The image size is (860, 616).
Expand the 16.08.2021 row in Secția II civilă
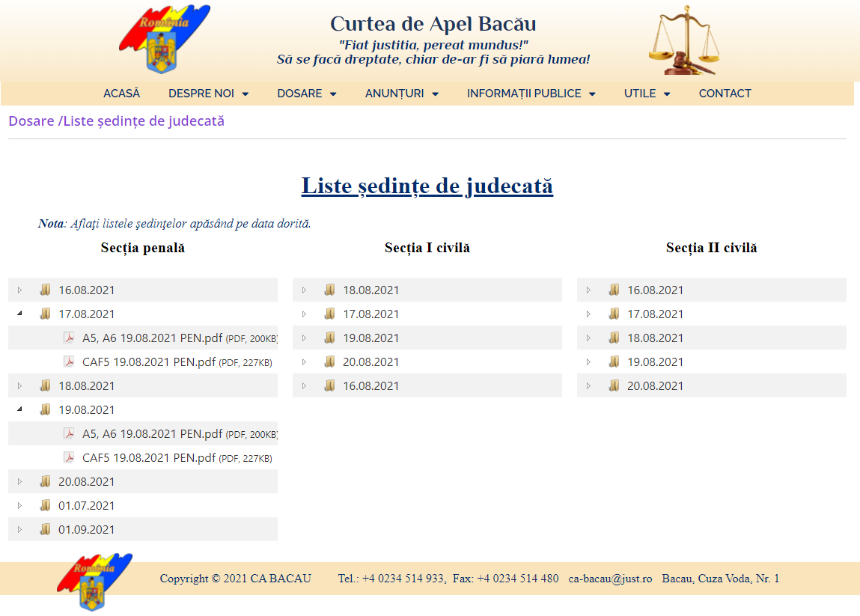click(588, 290)
